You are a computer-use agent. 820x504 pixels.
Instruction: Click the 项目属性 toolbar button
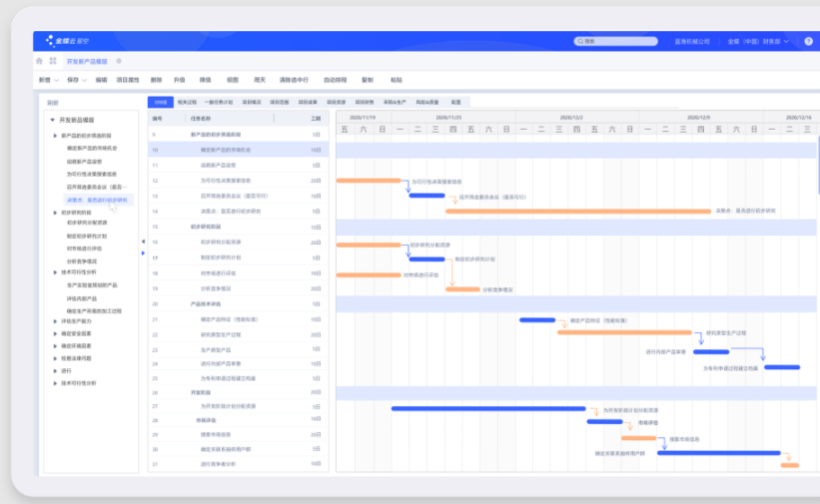pos(128,80)
